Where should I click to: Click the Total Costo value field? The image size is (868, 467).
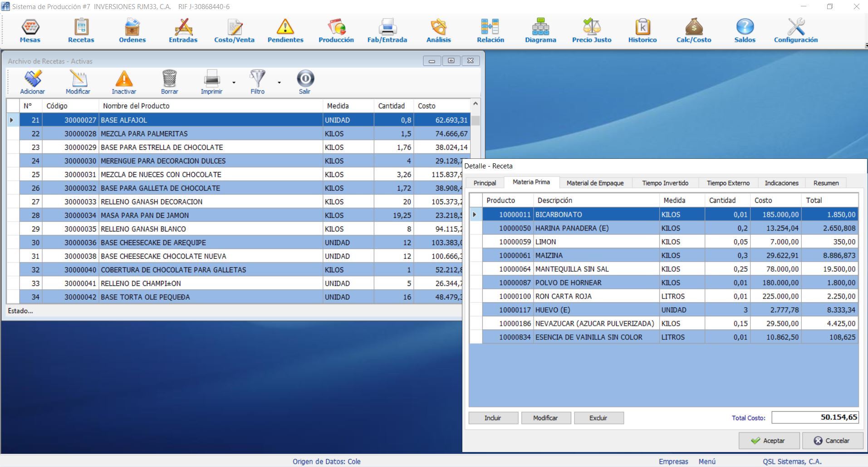[815, 418]
